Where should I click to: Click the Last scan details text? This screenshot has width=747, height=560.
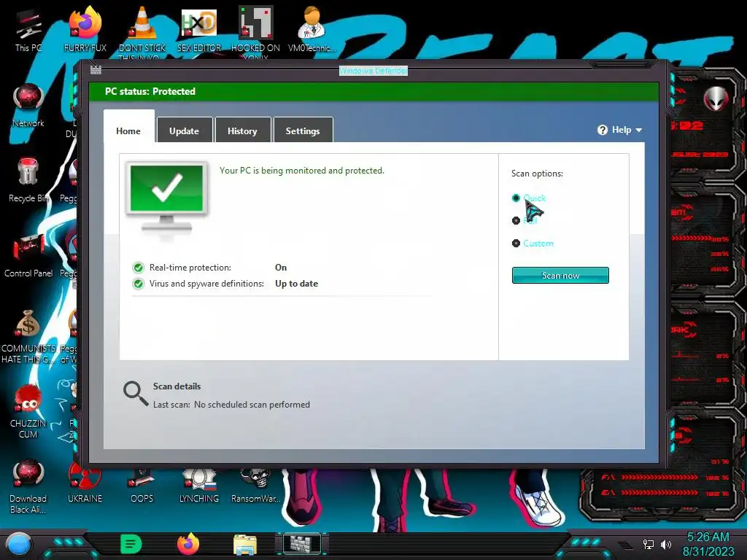click(231, 405)
